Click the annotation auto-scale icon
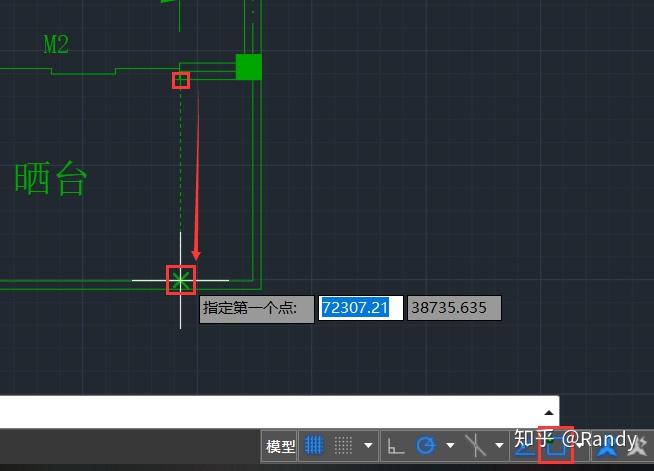654x471 pixels. pos(637,446)
